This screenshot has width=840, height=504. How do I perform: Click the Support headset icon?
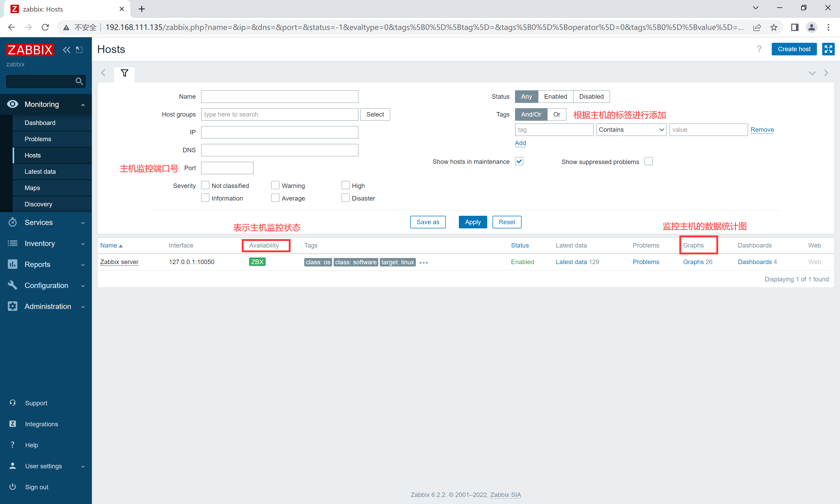coord(13,403)
